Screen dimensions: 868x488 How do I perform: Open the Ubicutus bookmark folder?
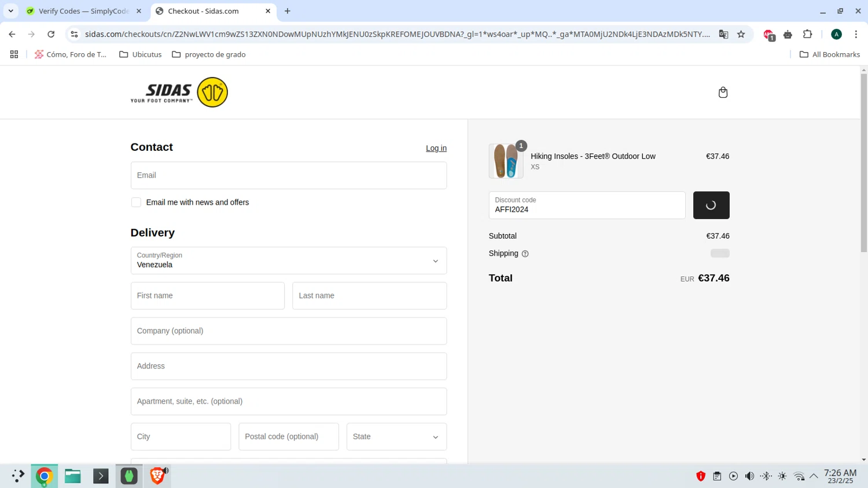(141, 54)
